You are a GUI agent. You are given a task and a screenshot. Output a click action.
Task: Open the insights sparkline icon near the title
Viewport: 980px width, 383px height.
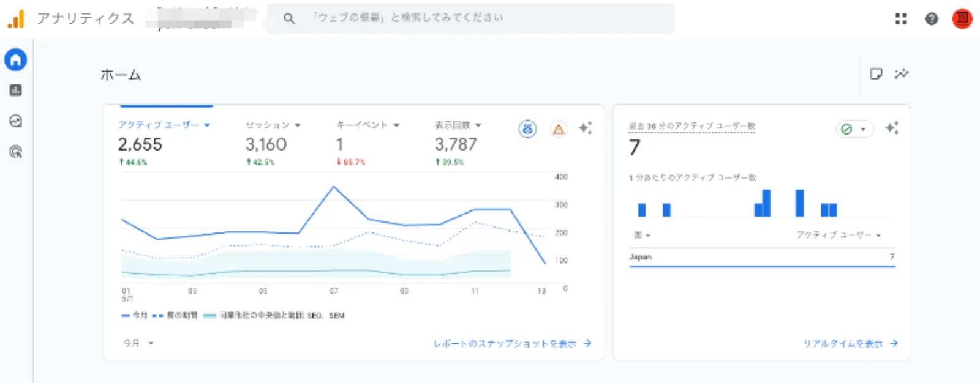click(902, 74)
